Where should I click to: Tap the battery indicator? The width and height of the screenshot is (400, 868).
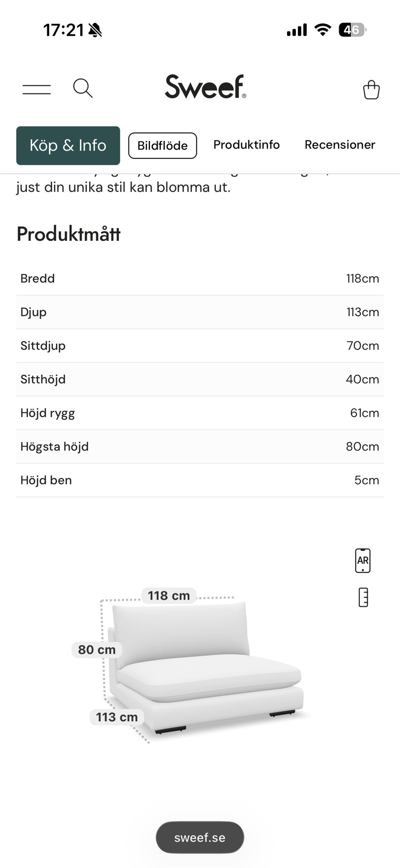point(352,30)
